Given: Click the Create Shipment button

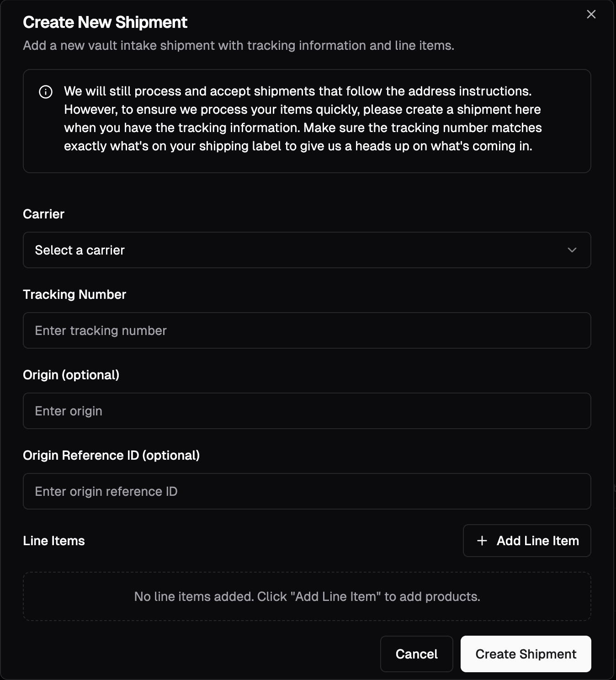Looking at the screenshot, I should coord(526,653).
